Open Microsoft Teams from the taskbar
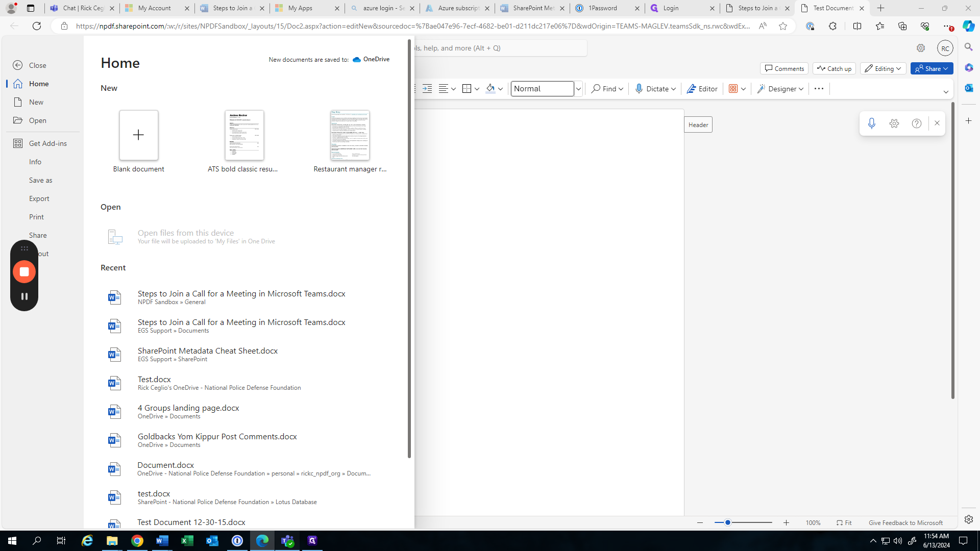Image resolution: width=980 pixels, height=551 pixels. tap(287, 541)
